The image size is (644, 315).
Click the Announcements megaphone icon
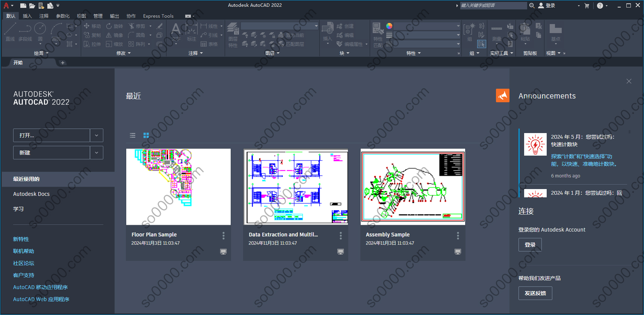point(503,95)
